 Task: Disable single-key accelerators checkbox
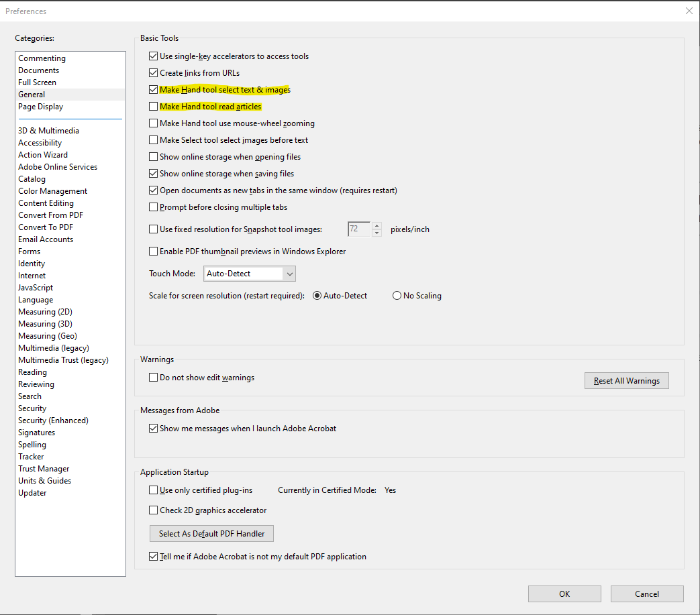pos(153,56)
